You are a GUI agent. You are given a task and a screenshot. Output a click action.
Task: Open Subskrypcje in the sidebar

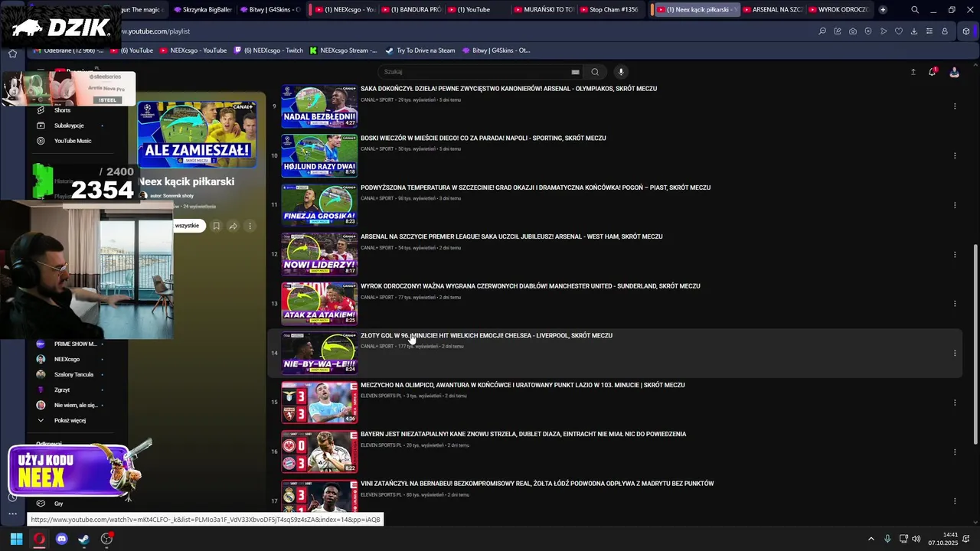(69, 126)
